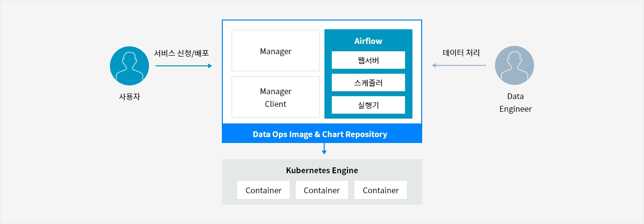This screenshot has height=224, width=644.
Task: Select the Manager Client box
Action: [x=275, y=97]
